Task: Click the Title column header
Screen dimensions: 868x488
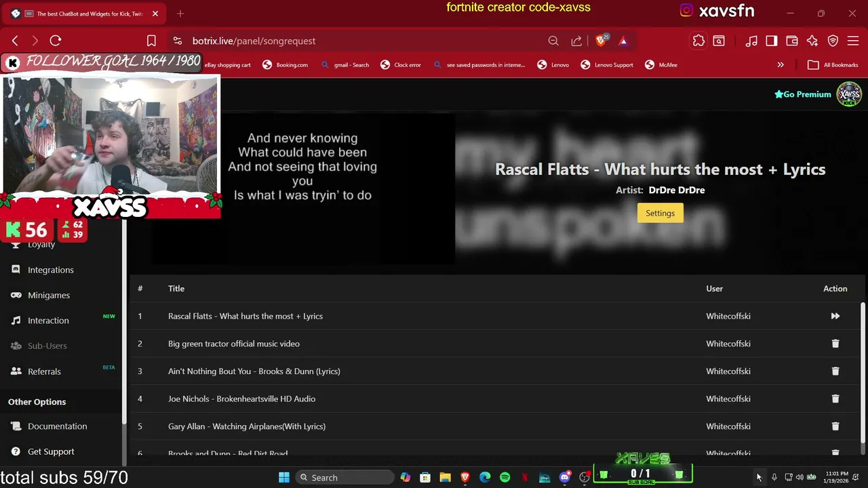Action: (x=176, y=289)
